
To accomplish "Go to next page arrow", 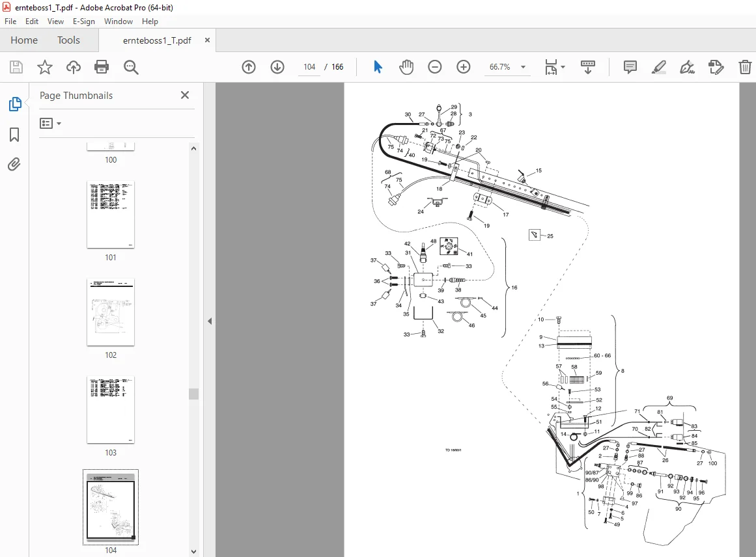I will tap(277, 67).
